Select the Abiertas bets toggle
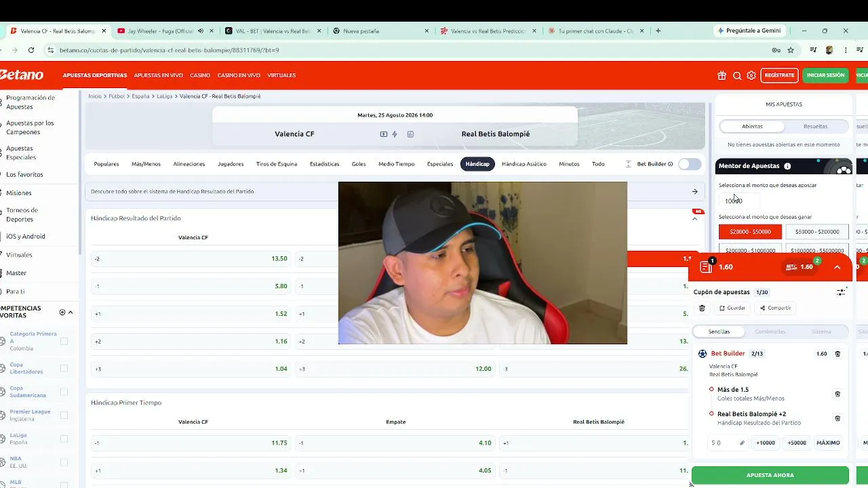The image size is (868, 488). click(752, 127)
